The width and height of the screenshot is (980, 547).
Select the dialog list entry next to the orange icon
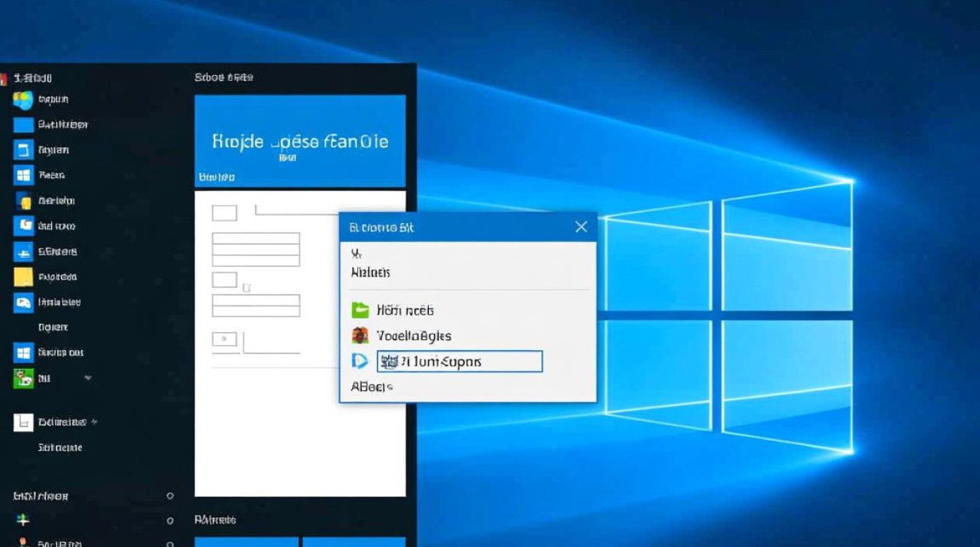tap(414, 336)
